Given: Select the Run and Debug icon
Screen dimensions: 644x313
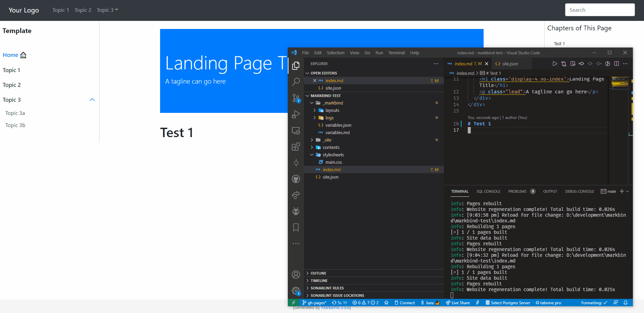Looking at the screenshot, I should click(296, 114).
